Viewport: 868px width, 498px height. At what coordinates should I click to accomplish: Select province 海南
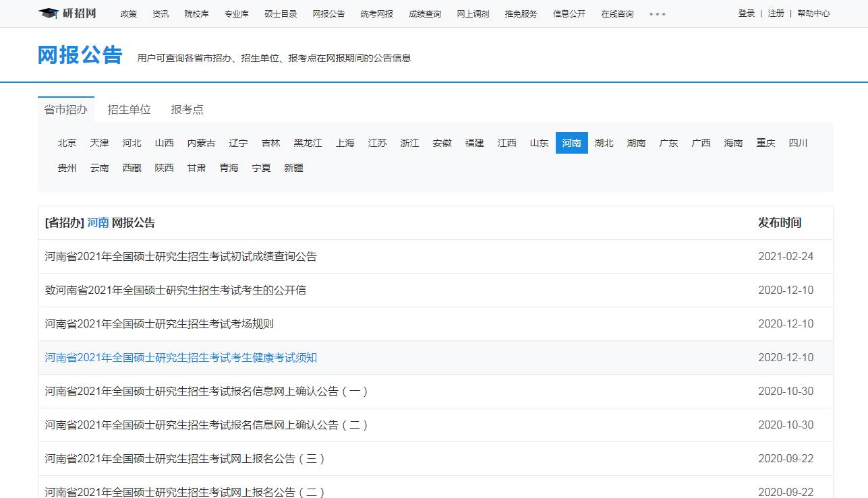[x=733, y=143]
